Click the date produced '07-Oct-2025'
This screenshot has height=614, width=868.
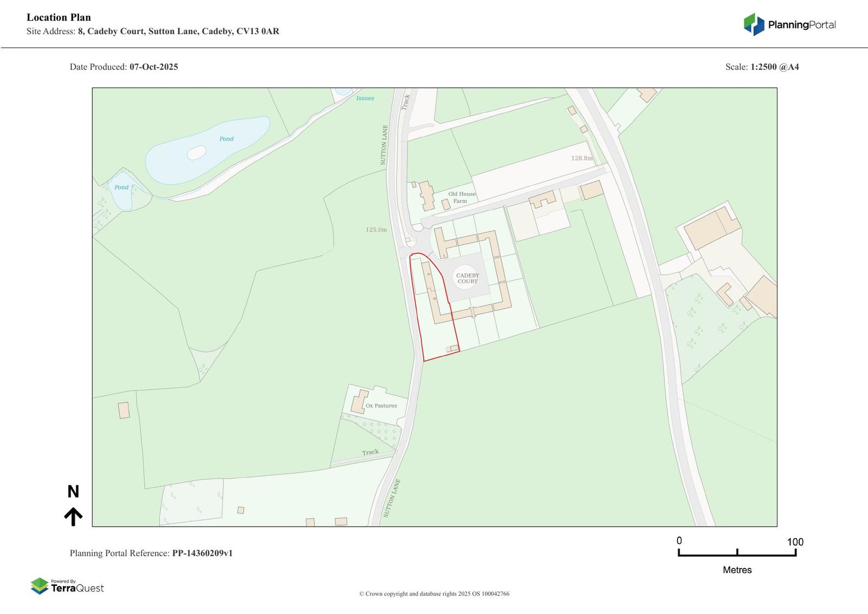[154, 67]
